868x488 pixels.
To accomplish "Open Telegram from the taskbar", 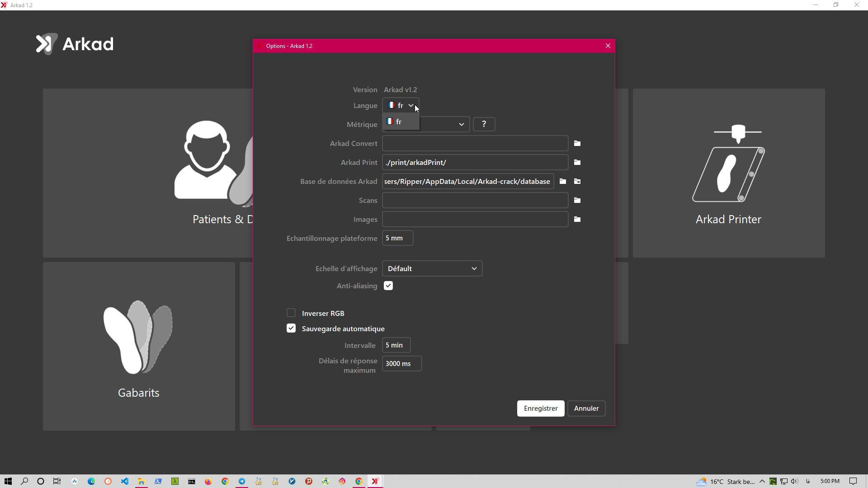I will 242,481.
